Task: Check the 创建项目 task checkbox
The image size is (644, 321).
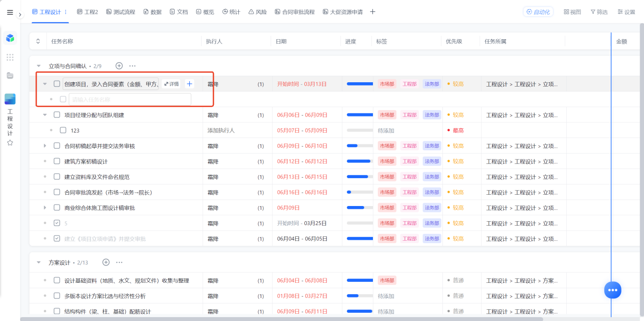Action: pos(57,84)
